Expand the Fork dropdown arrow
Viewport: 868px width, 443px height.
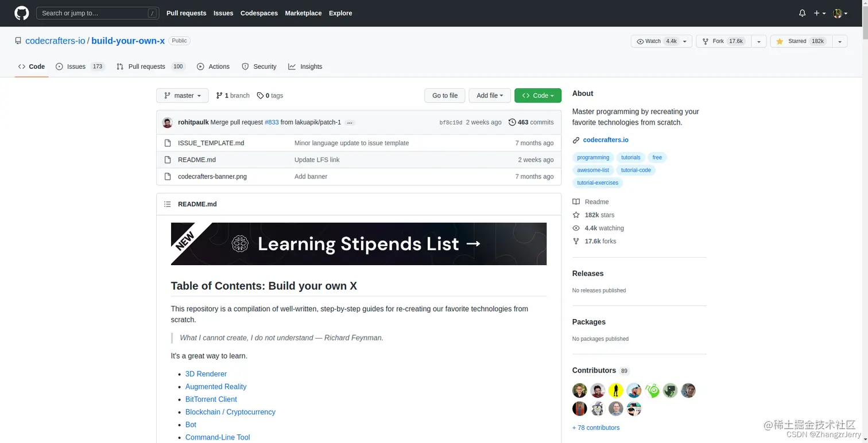[x=759, y=41]
